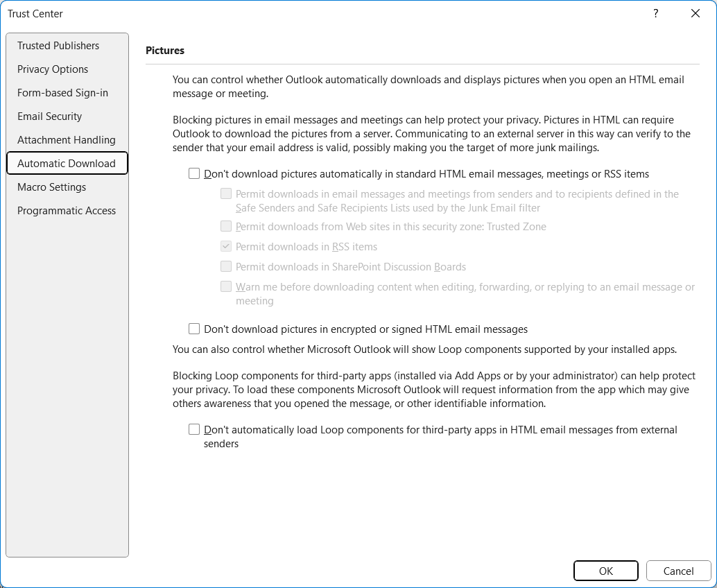Click the Pictures section heading
The width and height of the screenshot is (717, 588).
pos(165,51)
